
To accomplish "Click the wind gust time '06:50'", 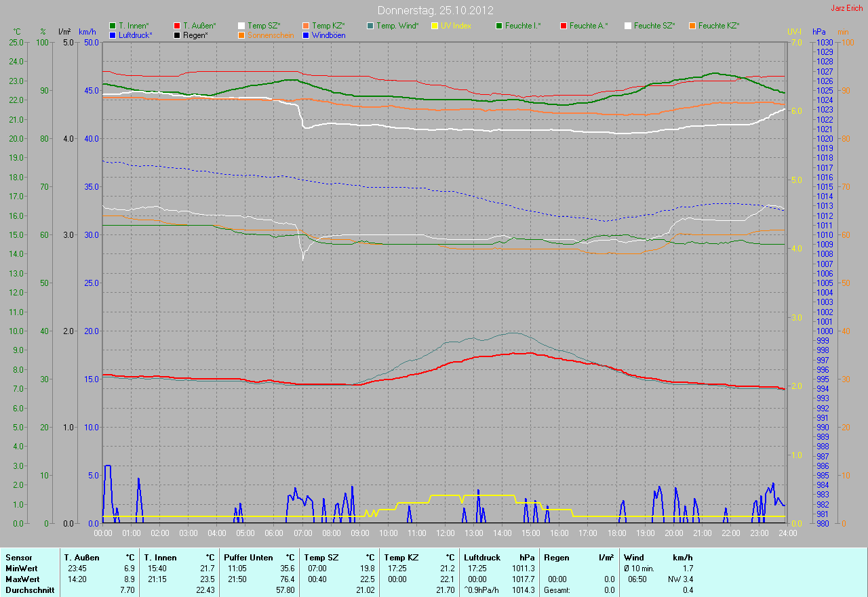I will tap(637, 579).
